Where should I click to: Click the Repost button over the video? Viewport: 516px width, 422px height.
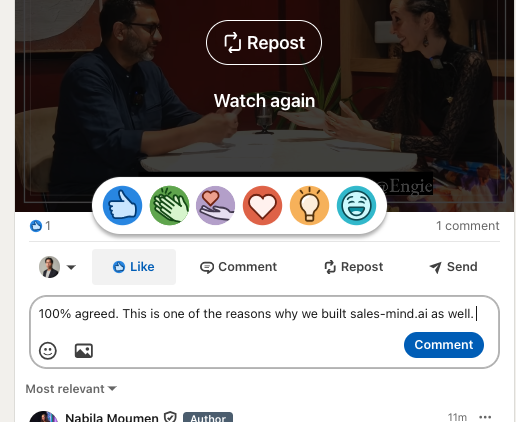tap(264, 43)
